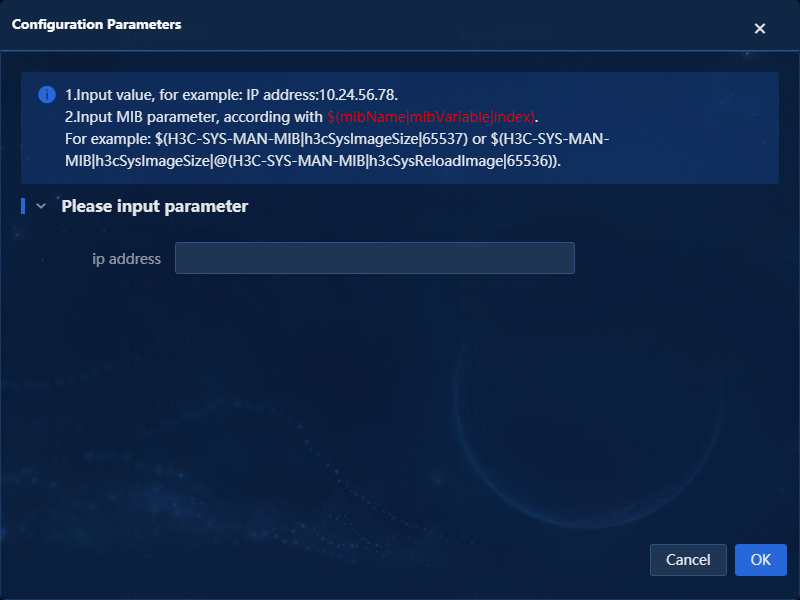
Task: Collapse the Please input parameter section
Action: pyautogui.click(x=41, y=206)
